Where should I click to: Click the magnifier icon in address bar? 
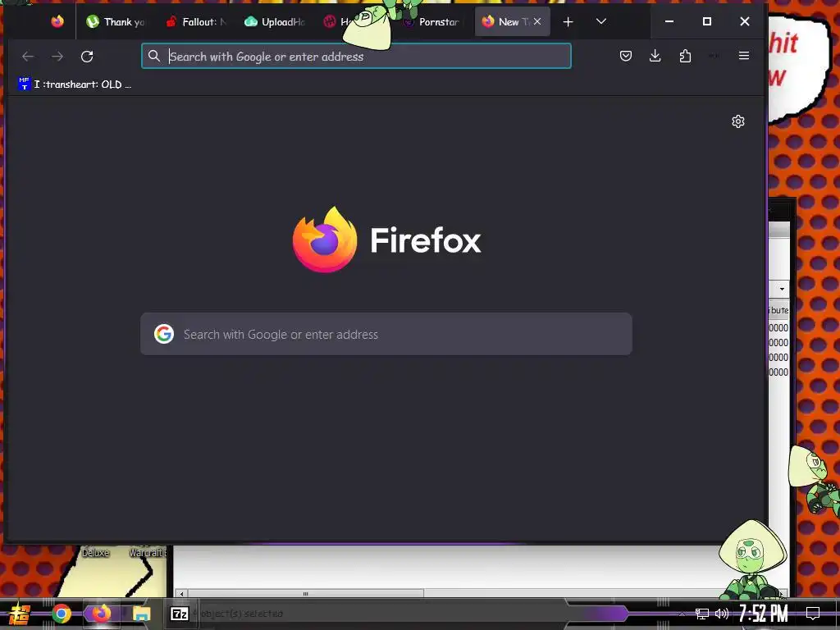pos(153,56)
